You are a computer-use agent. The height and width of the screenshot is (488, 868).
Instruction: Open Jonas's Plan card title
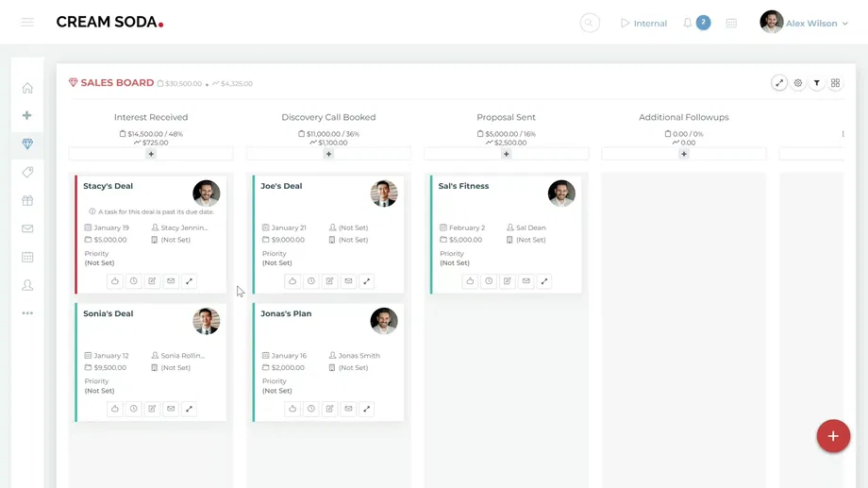tap(286, 313)
